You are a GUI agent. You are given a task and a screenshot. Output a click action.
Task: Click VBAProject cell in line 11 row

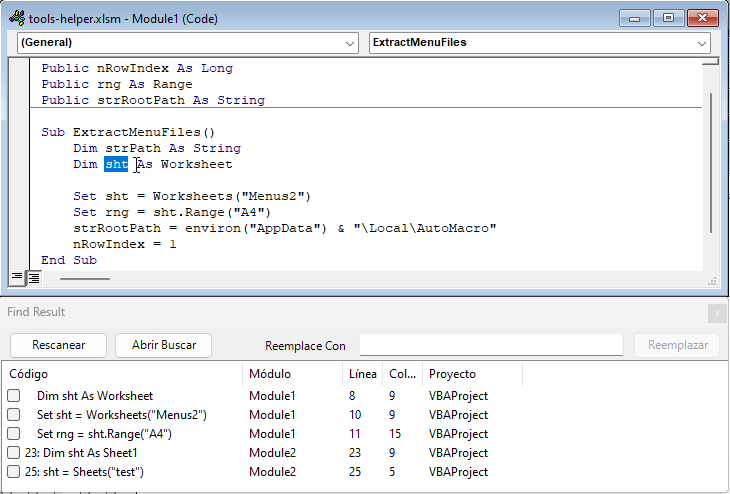(x=458, y=434)
